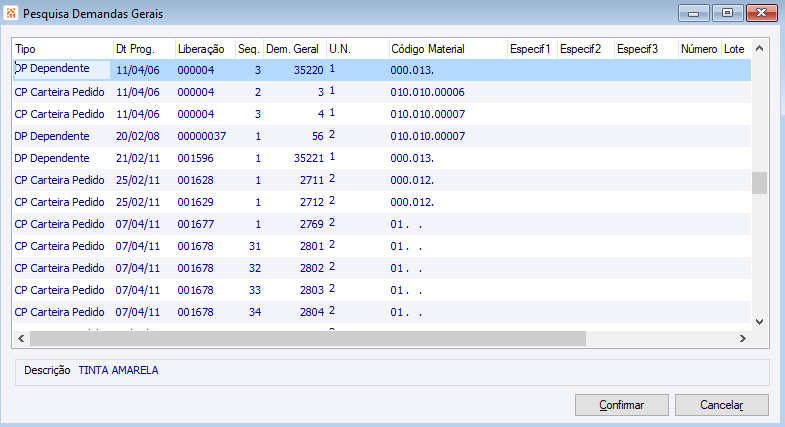Select row with Dem. Geral 2803

382,290
